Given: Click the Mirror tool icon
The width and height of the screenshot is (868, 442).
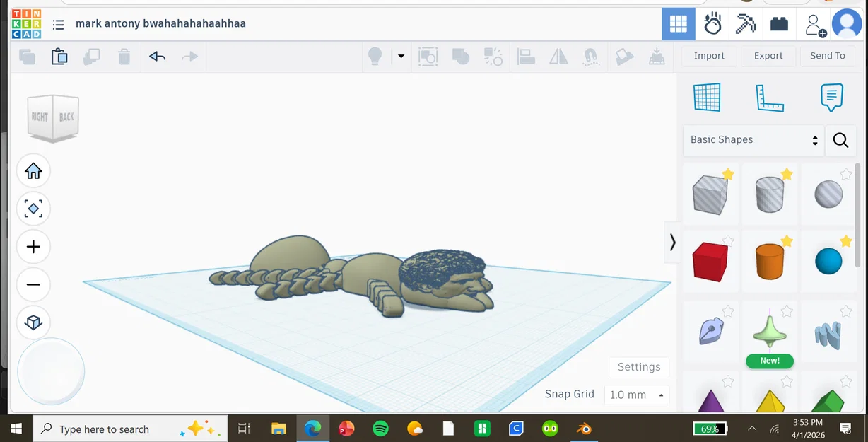Looking at the screenshot, I should (558, 56).
